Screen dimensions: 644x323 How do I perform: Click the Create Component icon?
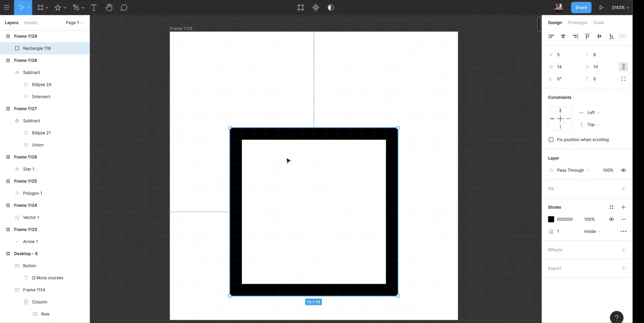pos(315,8)
